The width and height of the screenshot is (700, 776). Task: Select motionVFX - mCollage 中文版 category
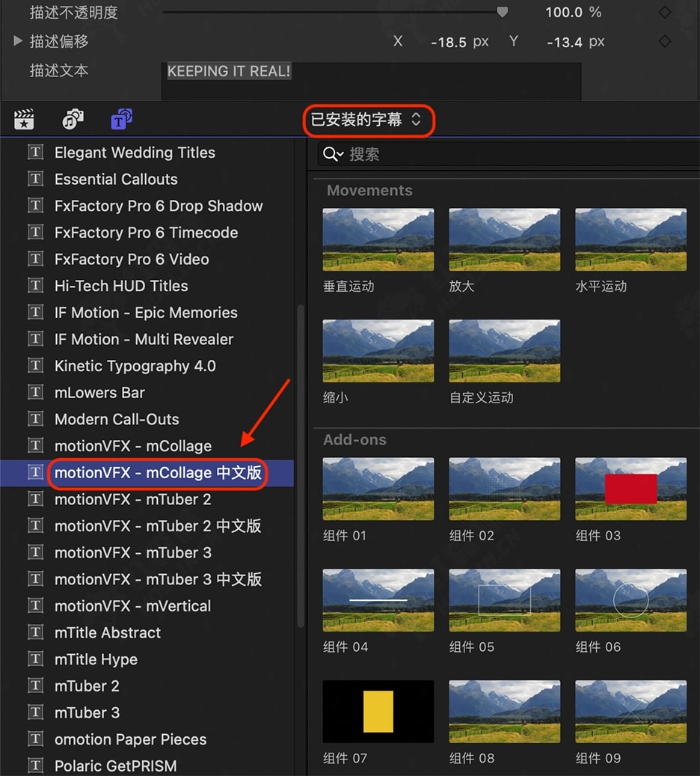coord(158,473)
